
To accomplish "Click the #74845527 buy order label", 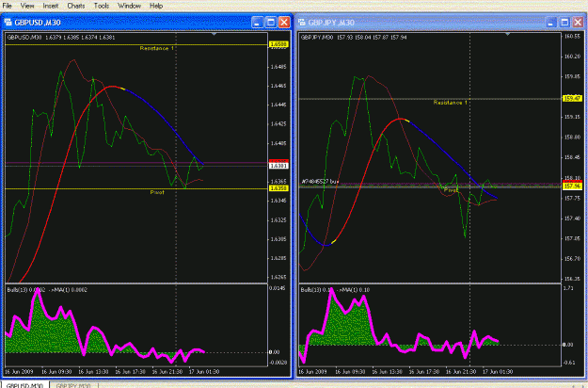I will point(320,182).
